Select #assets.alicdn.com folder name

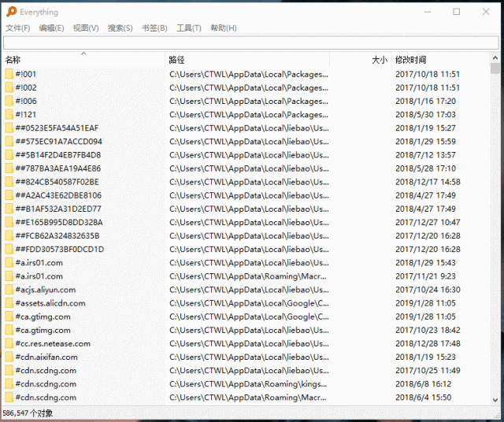50,303
